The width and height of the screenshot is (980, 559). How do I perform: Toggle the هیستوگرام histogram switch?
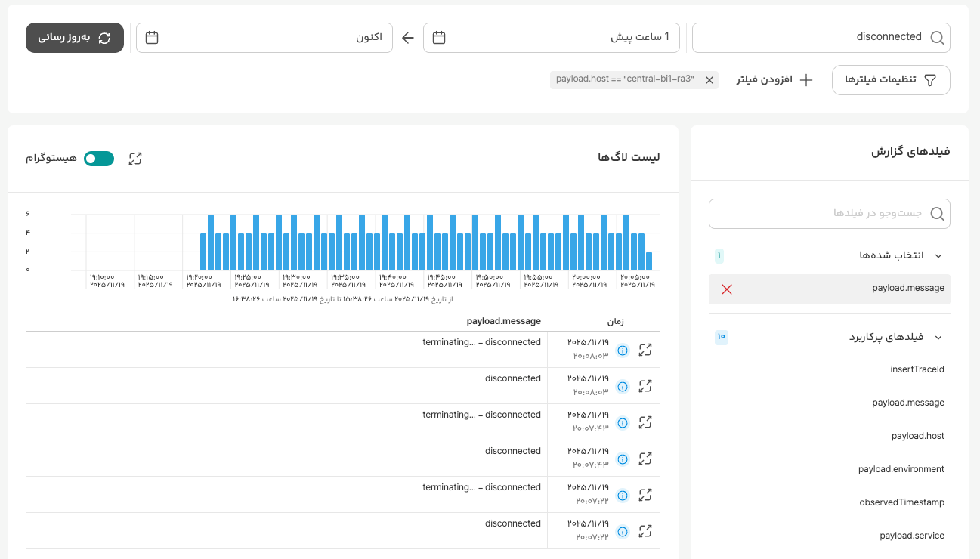pyautogui.click(x=99, y=159)
